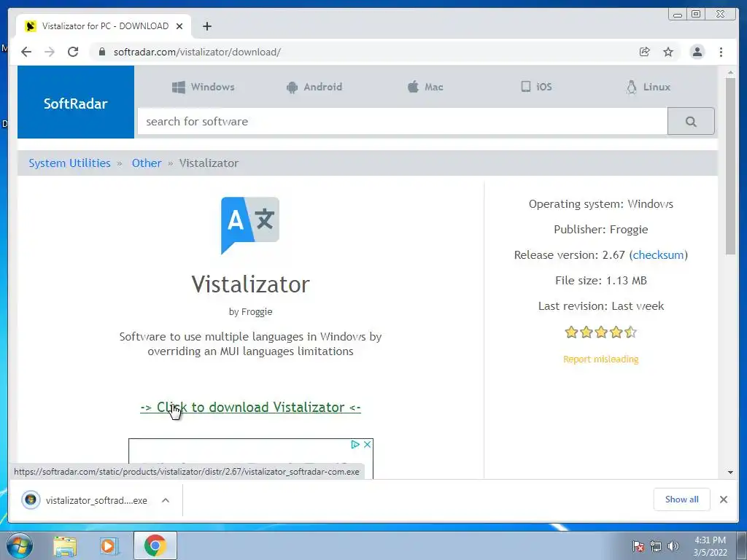Click the search for software field
This screenshot has width=747, height=560.
pos(403,122)
